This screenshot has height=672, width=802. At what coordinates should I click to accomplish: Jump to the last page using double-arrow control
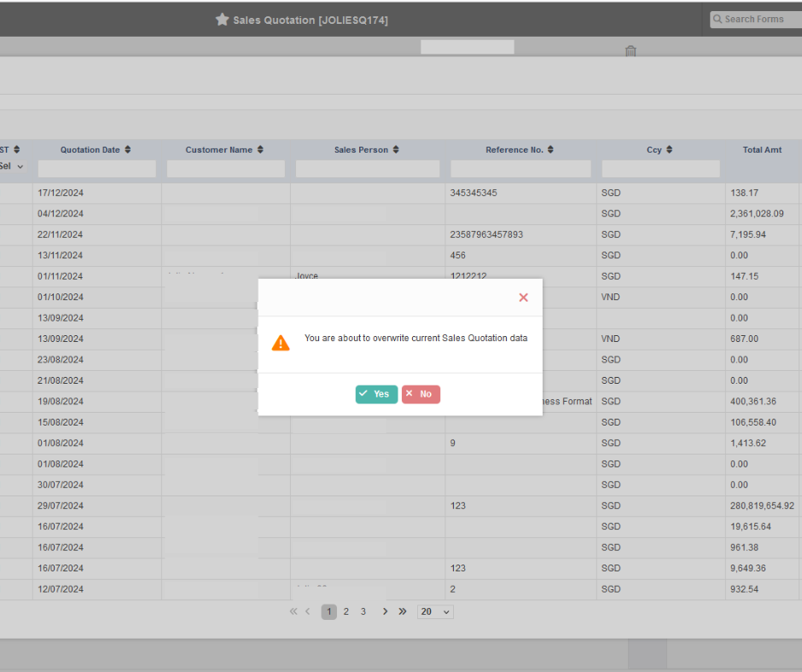(x=402, y=611)
